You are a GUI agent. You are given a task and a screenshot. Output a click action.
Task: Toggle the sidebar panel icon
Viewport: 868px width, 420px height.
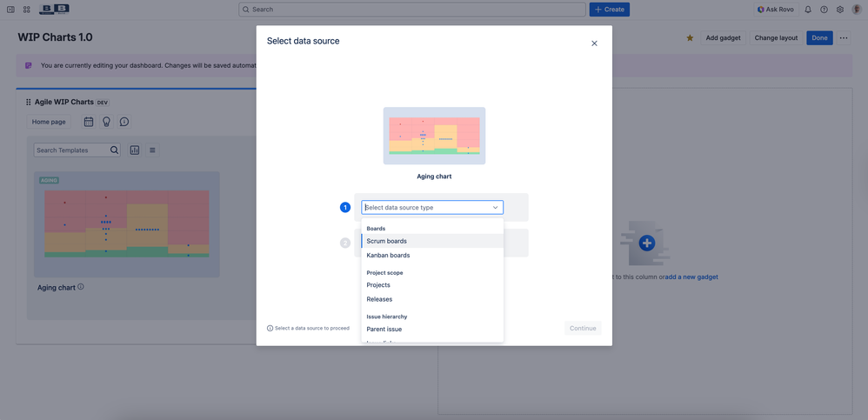[x=10, y=10]
